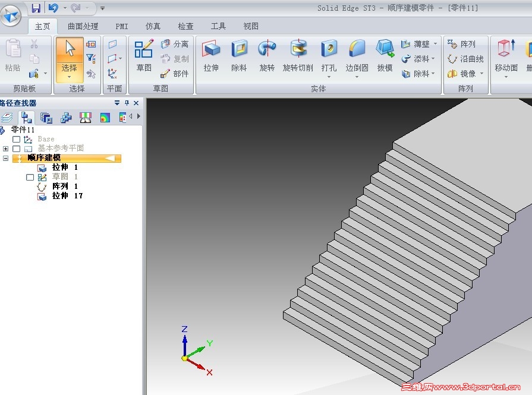Image resolution: width=532 pixels, height=395 pixels.
Task: Select the 打孔 hole tool
Action: tap(329, 56)
